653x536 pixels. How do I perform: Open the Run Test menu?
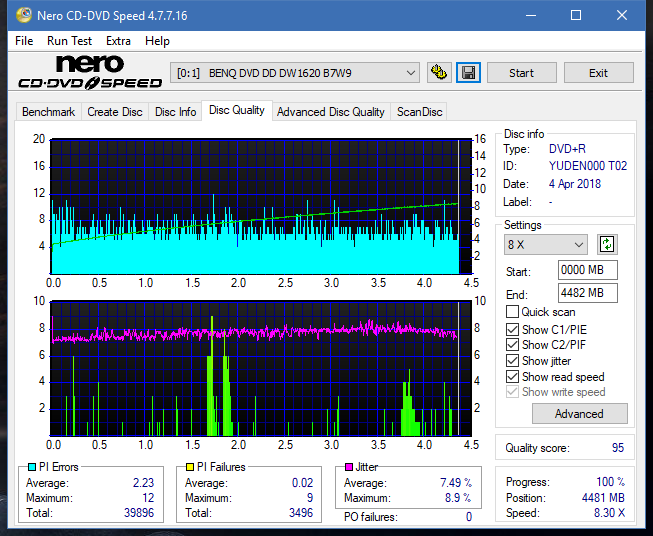click(69, 41)
